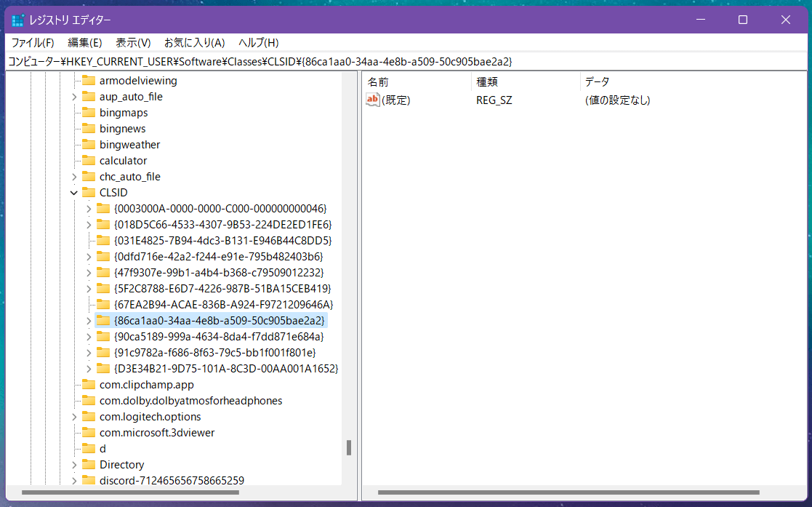
Task: Click the CLSID folder icon
Action: click(x=89, y=193)
